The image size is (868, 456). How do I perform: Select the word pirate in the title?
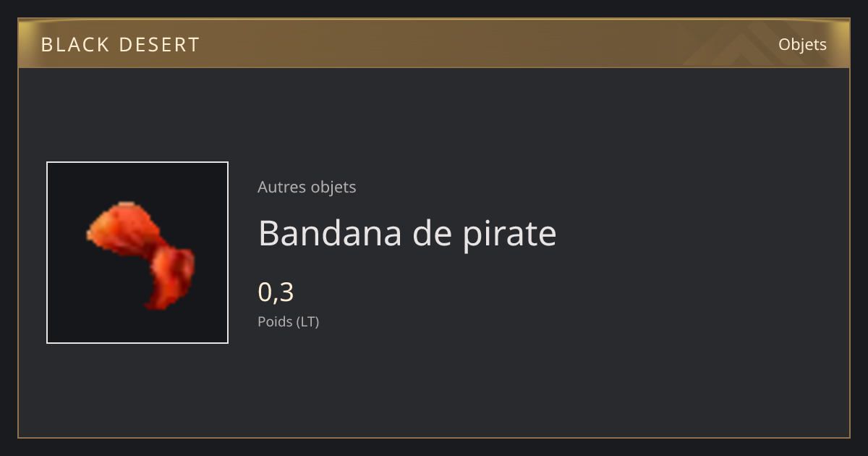(509, 235)
